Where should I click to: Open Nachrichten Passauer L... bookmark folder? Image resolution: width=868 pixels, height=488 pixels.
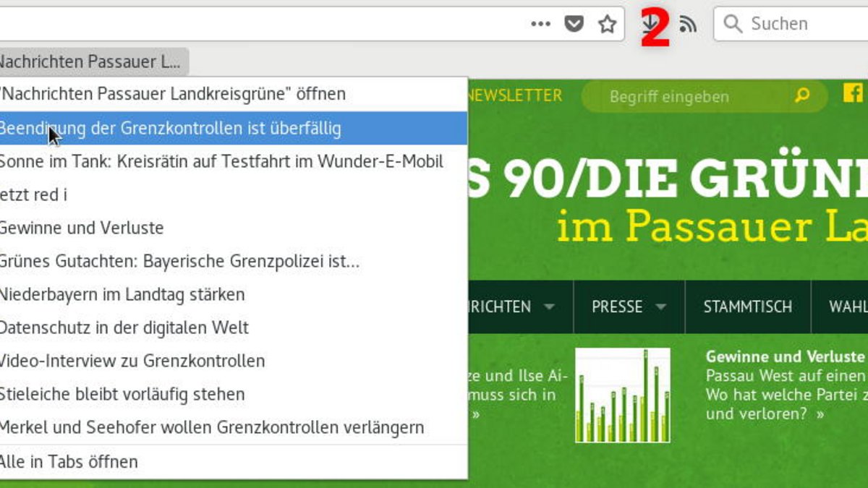coord(93,61)
